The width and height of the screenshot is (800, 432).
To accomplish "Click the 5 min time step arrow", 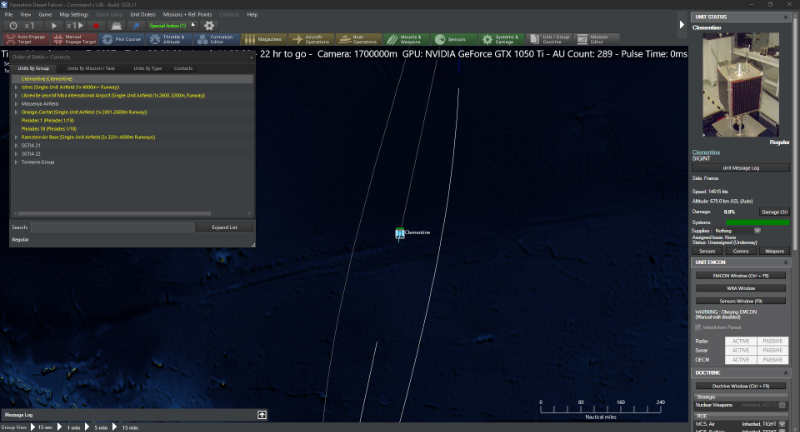I will [x=87, y=427].
